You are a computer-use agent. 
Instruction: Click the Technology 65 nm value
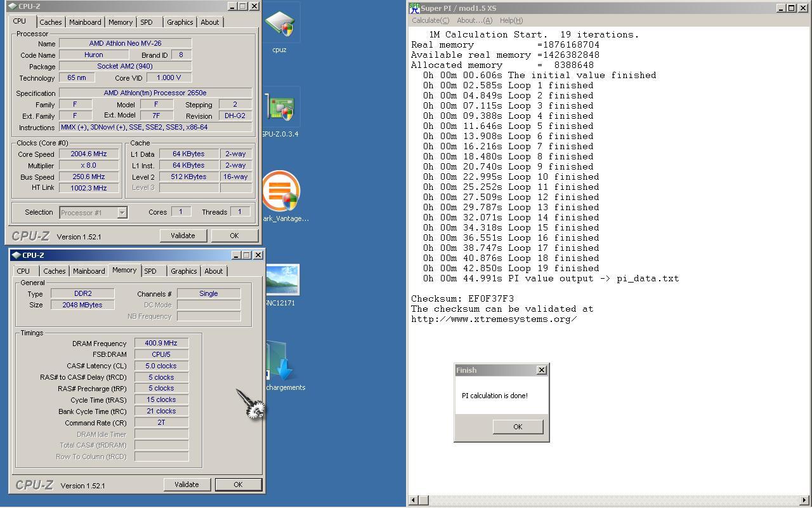(x=77, y=77)
